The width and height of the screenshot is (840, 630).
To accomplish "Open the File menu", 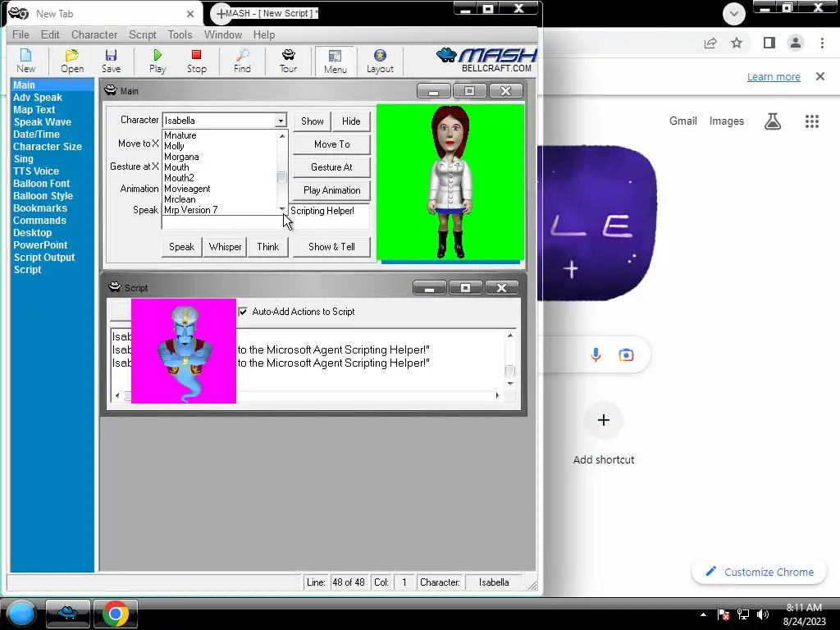I will pos(21,34).
